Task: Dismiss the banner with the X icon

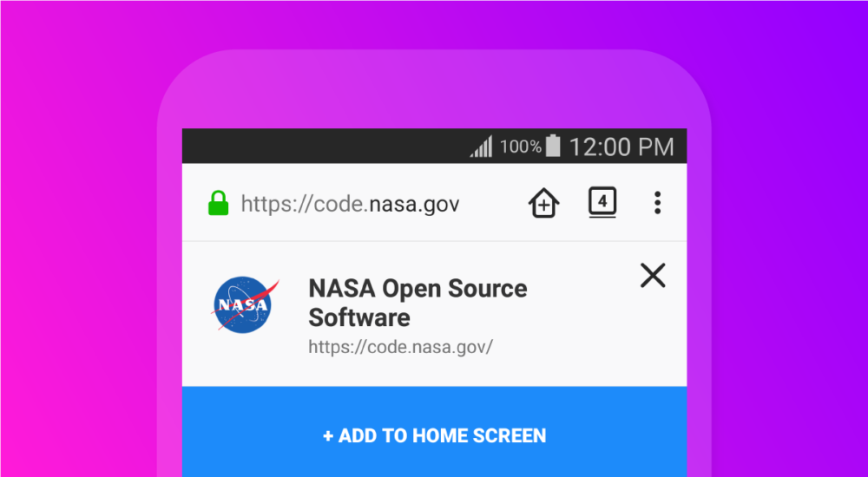Action: pyautogui.click(x=653, y=276)
